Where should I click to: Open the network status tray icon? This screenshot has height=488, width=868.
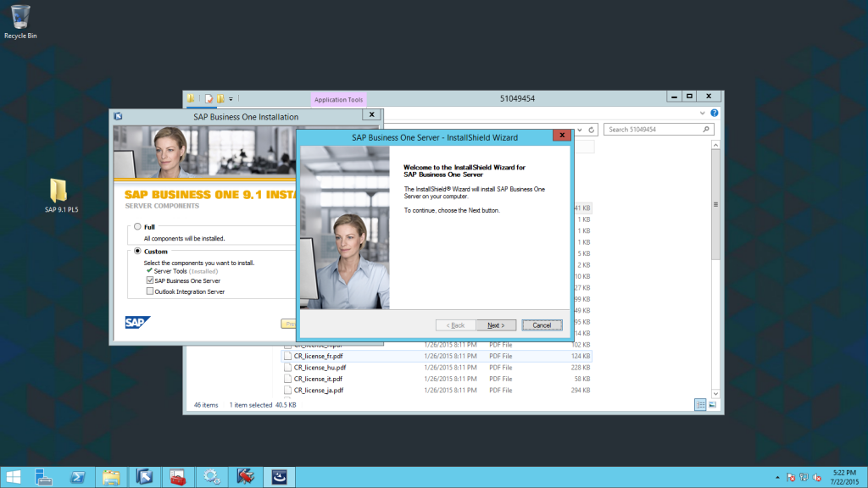(x=804, y=478)
